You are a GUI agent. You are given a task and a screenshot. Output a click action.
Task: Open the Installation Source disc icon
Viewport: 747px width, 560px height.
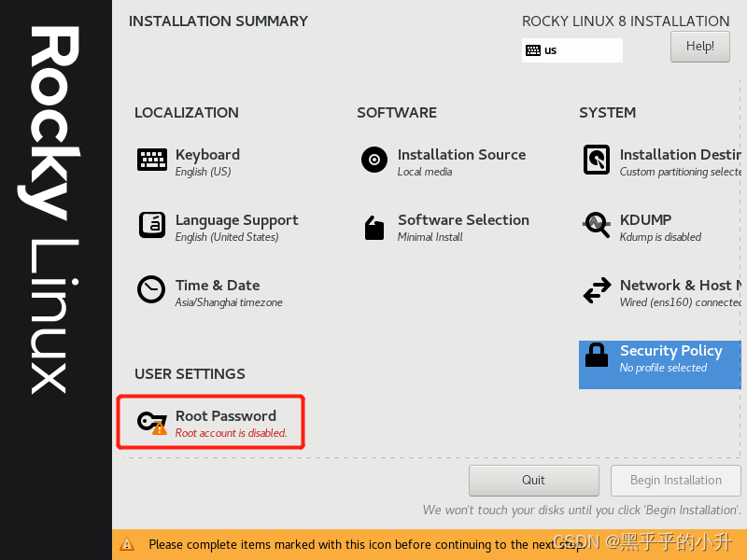click(x=374, y=160)
